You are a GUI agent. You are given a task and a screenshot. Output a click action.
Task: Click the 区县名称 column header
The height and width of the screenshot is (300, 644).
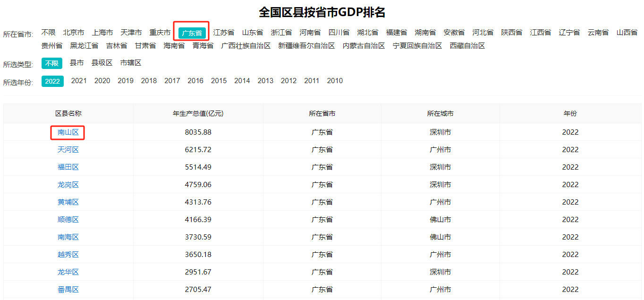[68, 114]
